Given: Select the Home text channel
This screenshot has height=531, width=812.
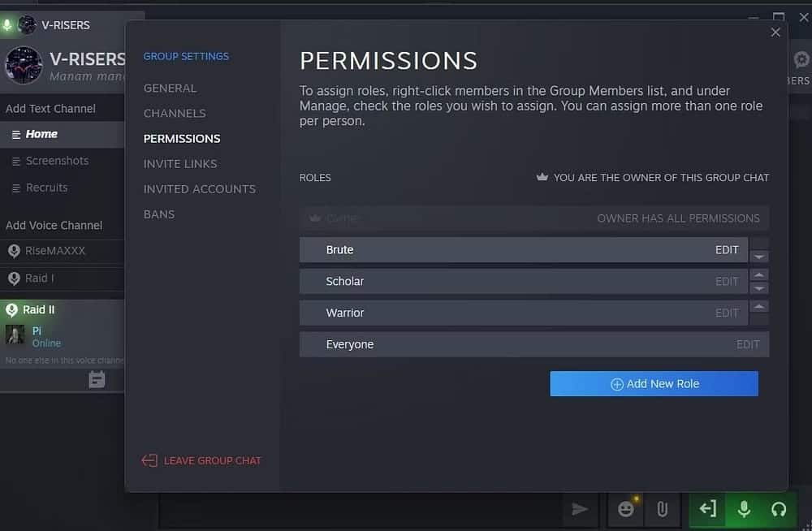Looking at the screenshot, I should point(40,134).
